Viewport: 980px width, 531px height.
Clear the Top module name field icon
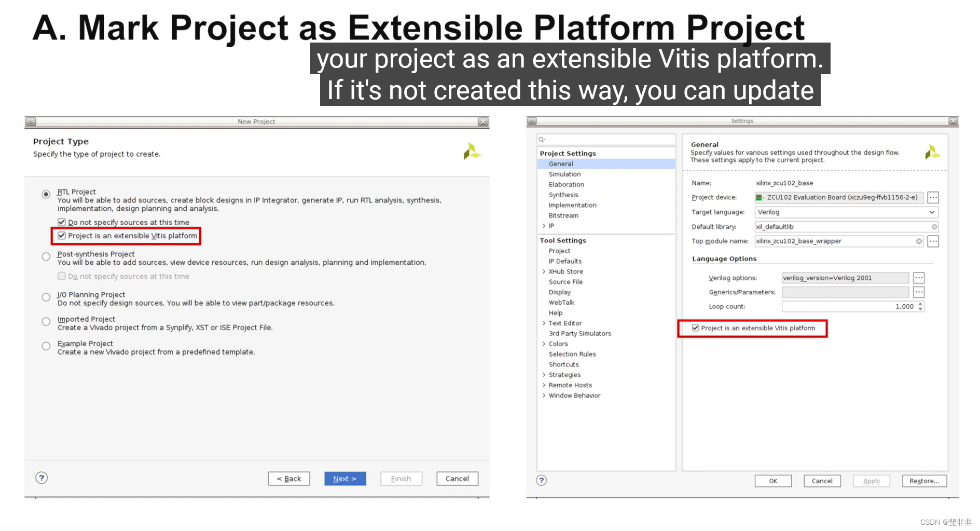pyautogui.click(x=919, y=241)
